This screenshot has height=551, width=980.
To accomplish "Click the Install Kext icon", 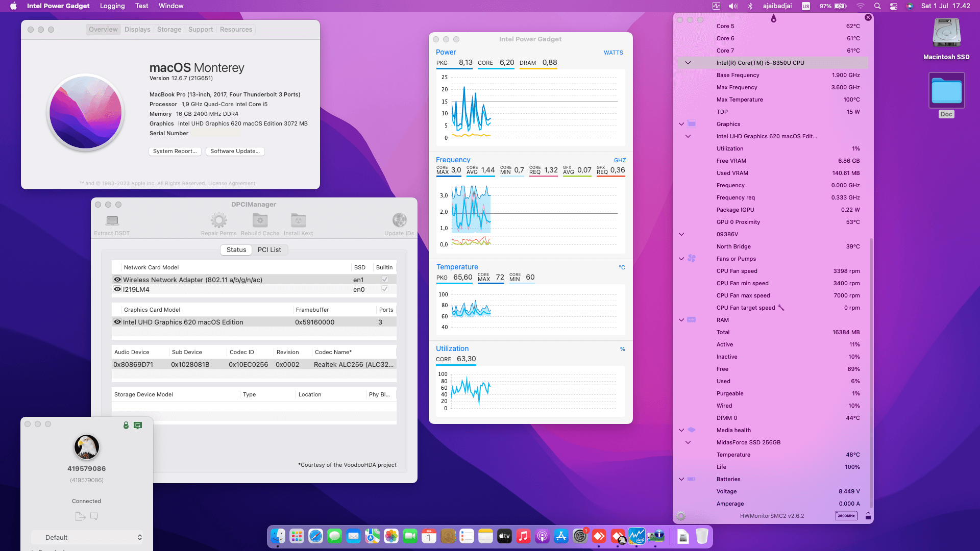I will [299, 220].
